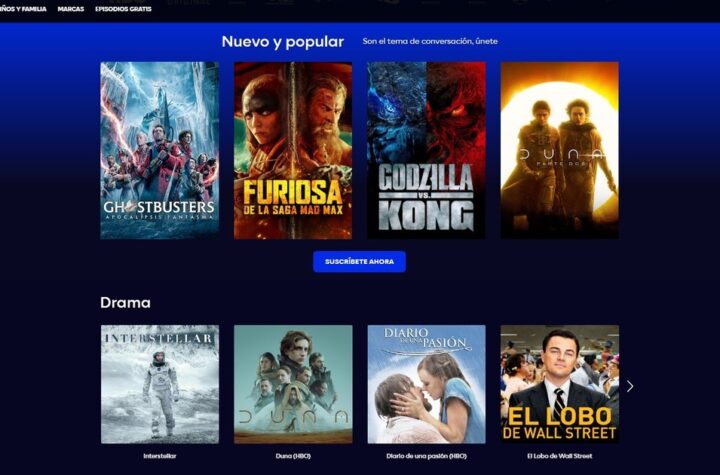Click the Diario de una pasión (HBO) title
The image size is (720, 475).
(426, 456)
